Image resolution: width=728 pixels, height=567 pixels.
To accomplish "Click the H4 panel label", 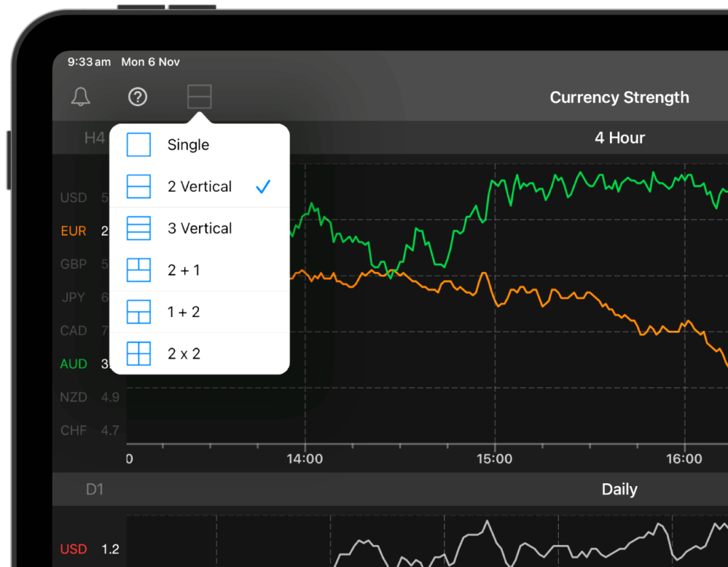I will pos(95,138).
